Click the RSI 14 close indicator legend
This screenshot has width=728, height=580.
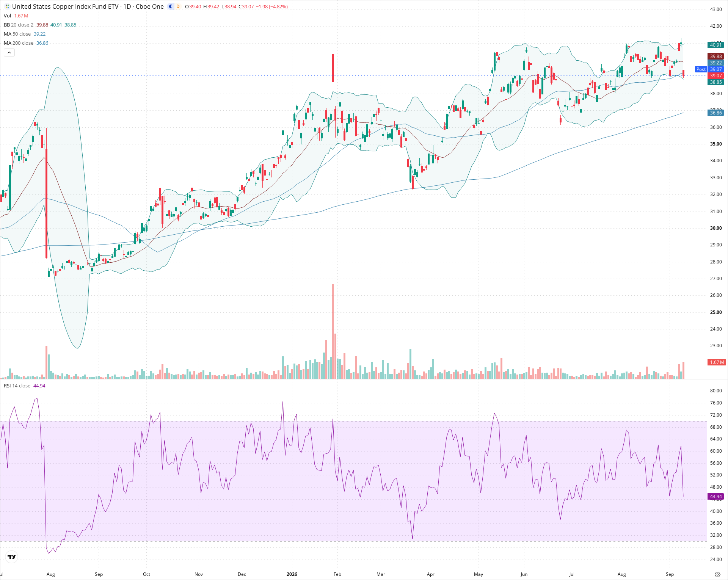[24, 386]
